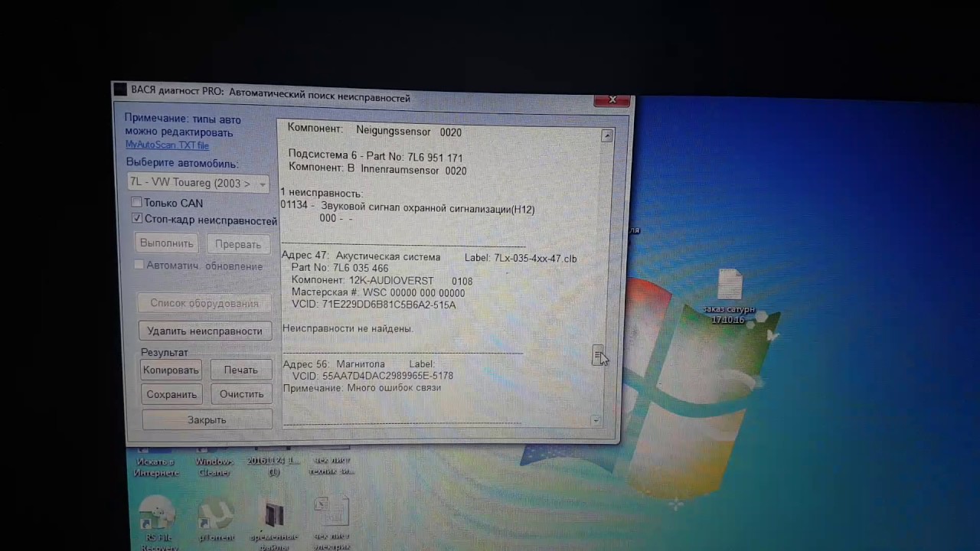The image size is (980, 551).
Task: Click the fault line '01134 - Звуковой сигнал охранной сигнализации(H12)'
Action: coord(407,209)
